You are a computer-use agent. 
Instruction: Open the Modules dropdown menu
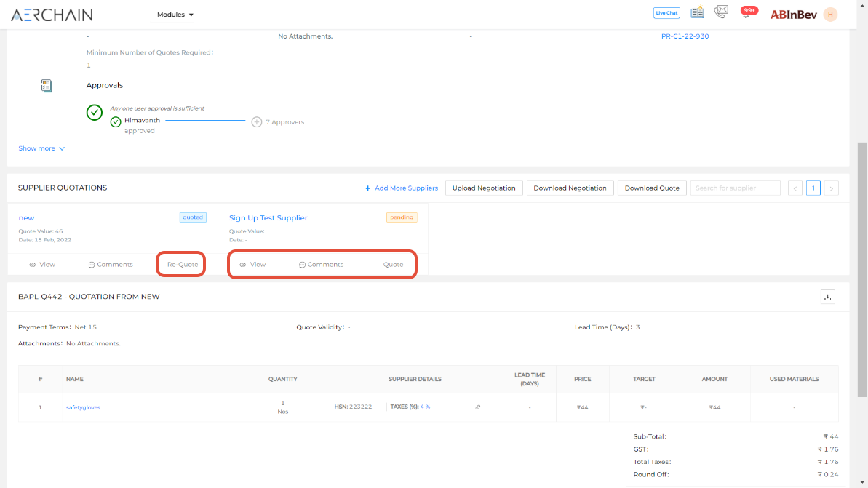tap(175, 15)
